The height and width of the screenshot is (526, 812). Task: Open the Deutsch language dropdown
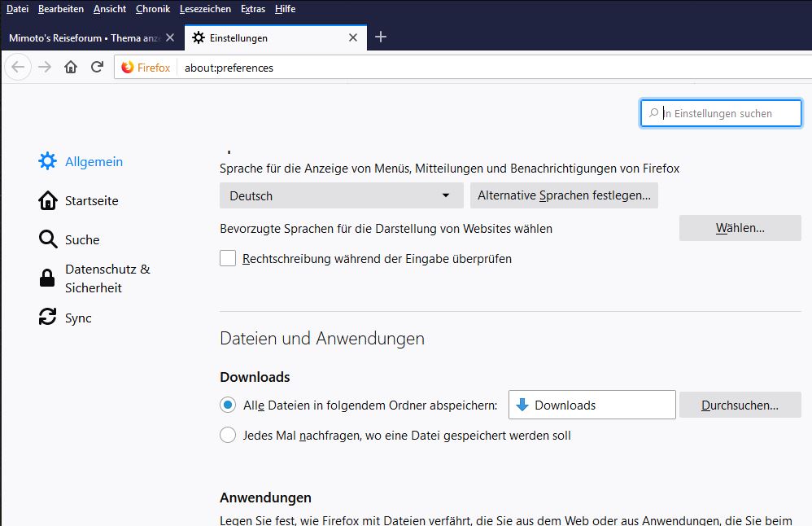click(341, 195)
